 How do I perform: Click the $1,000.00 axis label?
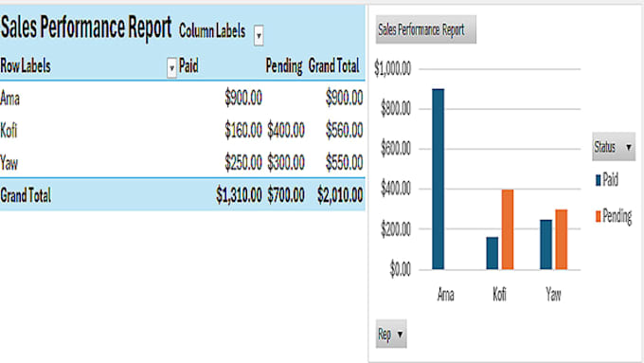392,68
